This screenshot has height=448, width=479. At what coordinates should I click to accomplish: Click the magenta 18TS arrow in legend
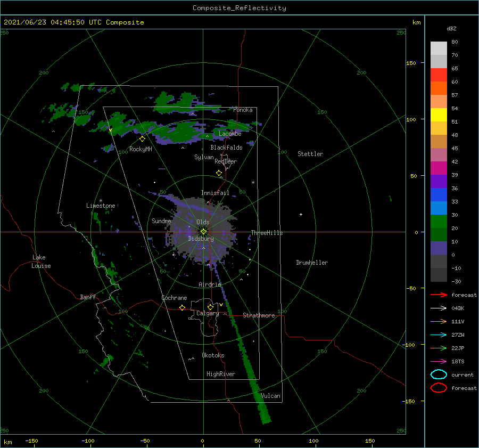point(439,362)
